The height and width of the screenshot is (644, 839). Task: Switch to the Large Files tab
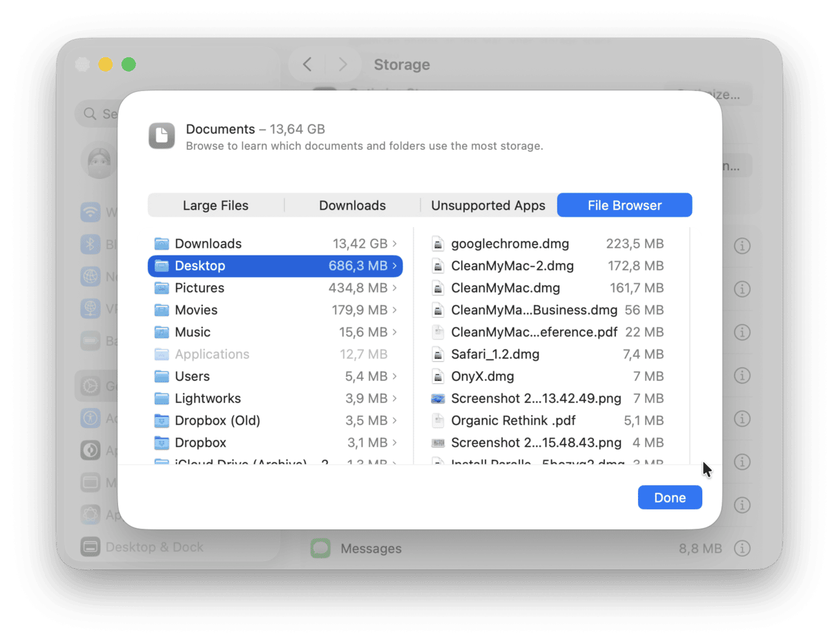(215, 205)
